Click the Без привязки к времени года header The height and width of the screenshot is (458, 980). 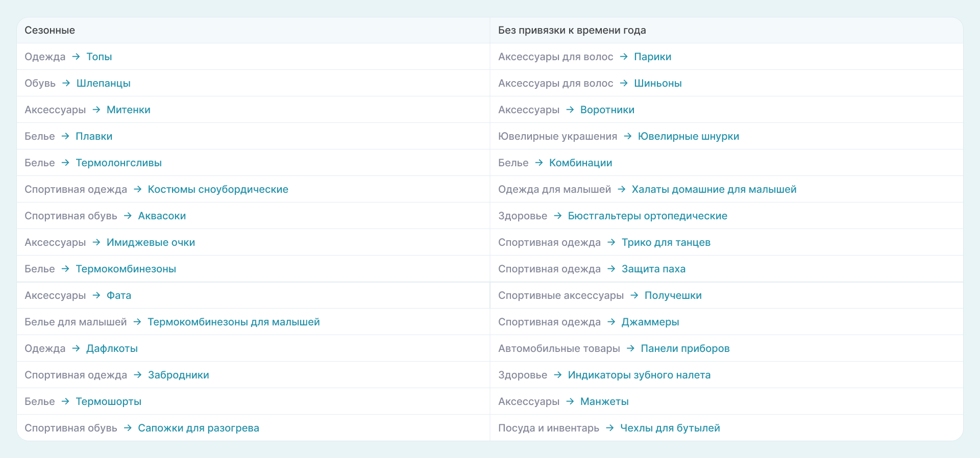coord(572,30)
